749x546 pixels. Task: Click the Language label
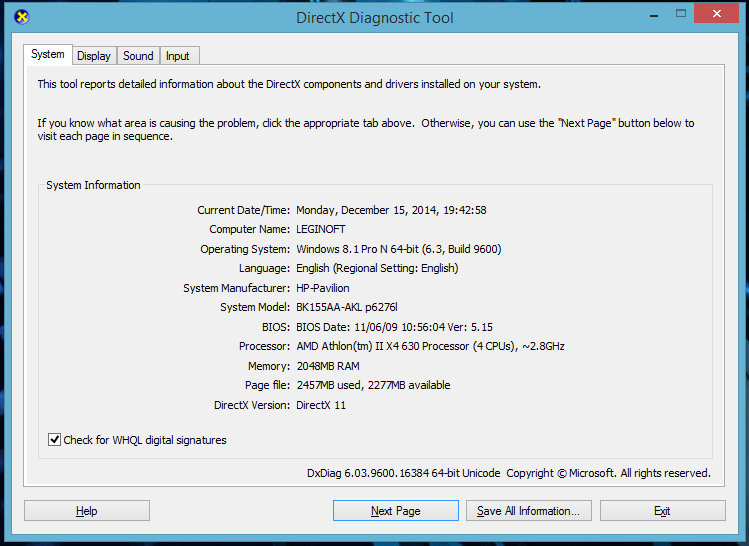(264, 268)
